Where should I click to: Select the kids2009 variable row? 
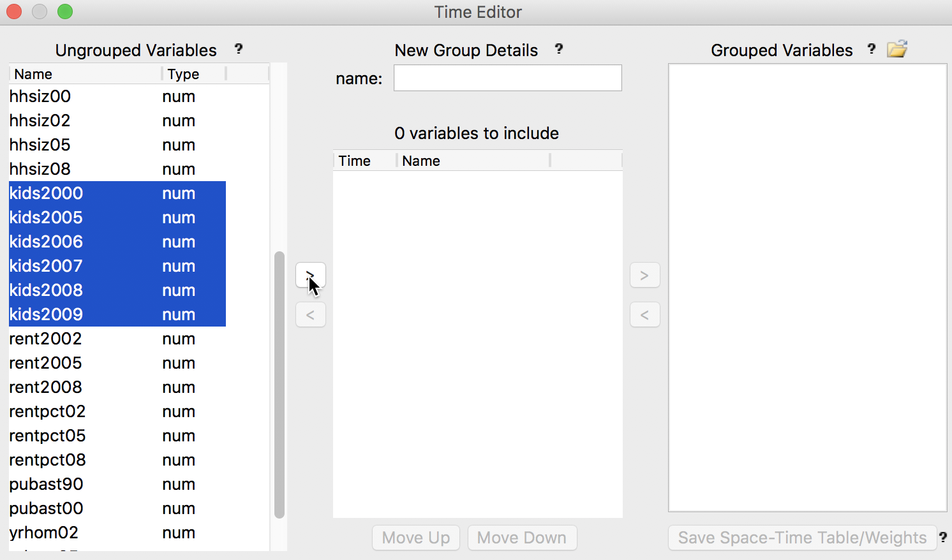click(x=117, y=314)
